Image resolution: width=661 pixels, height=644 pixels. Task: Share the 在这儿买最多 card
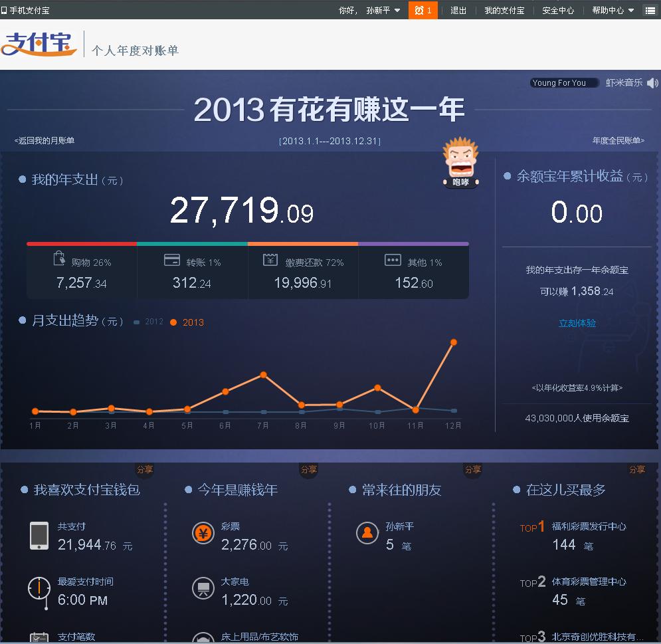click(636, 469)
